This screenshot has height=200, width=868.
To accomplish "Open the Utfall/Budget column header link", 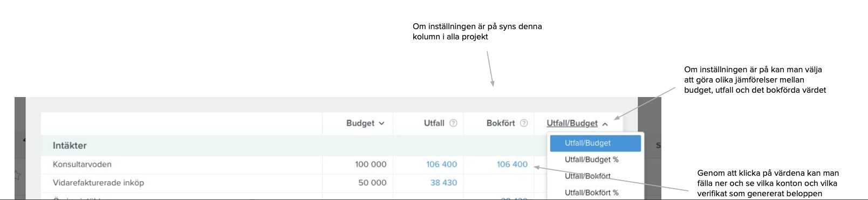I will tap(572, 123).
